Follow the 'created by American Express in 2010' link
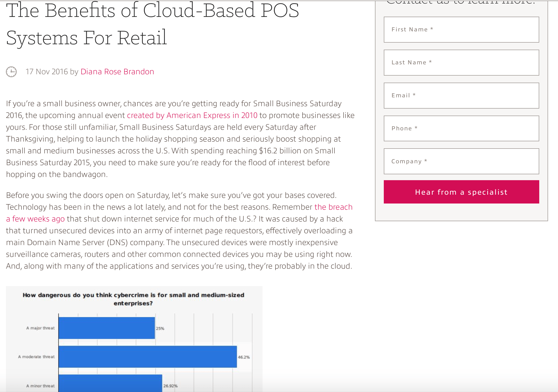 click(x=192, y=115)
